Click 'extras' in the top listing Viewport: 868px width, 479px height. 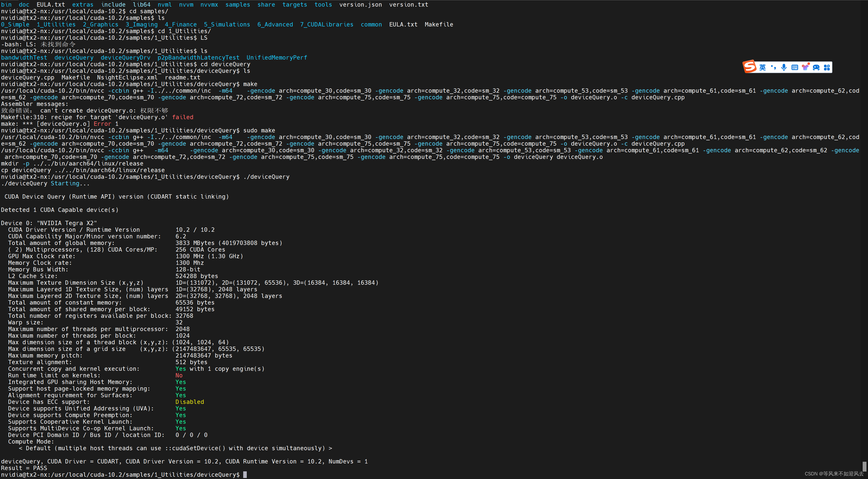point(83,5)
